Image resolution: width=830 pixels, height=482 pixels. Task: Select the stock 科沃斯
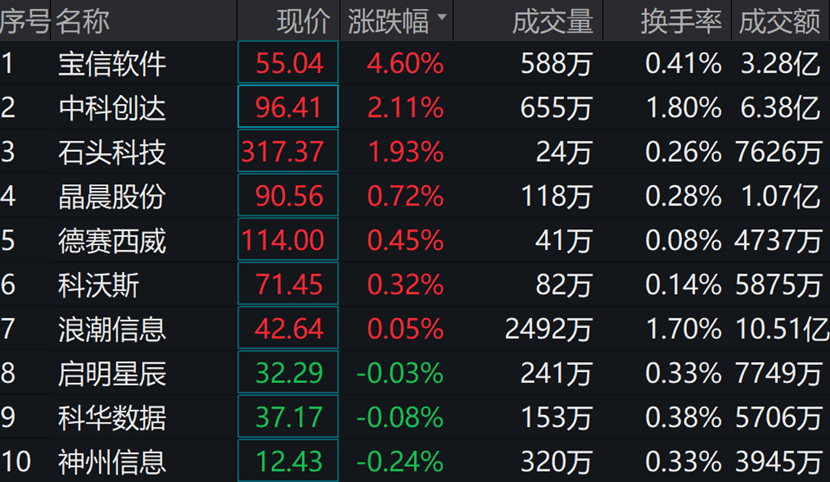[x=98, y=285]
